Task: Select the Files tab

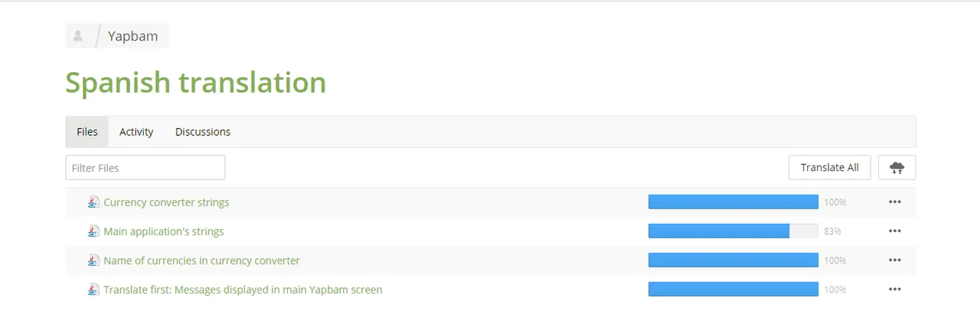Action: (x=87, y=132)
